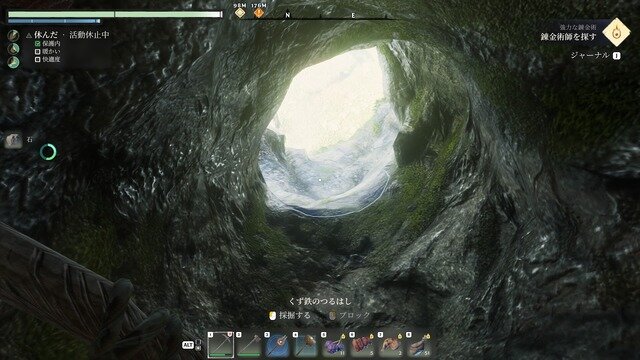Click the item name くず鉄のつるはし
This screenshot has height=360, width=640.
320,301
